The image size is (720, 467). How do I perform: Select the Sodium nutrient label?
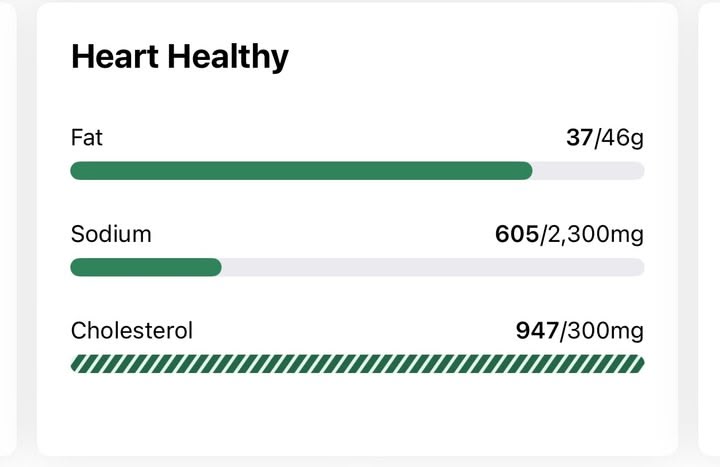coord(111,234)
